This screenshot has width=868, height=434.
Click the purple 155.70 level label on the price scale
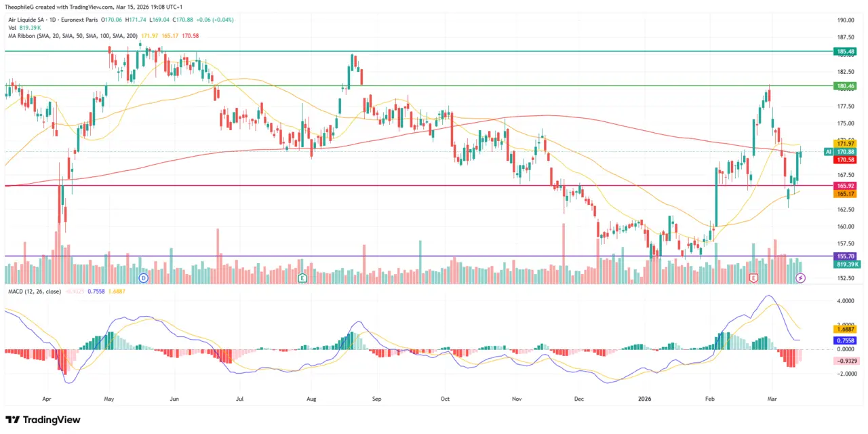pos(844,256)
